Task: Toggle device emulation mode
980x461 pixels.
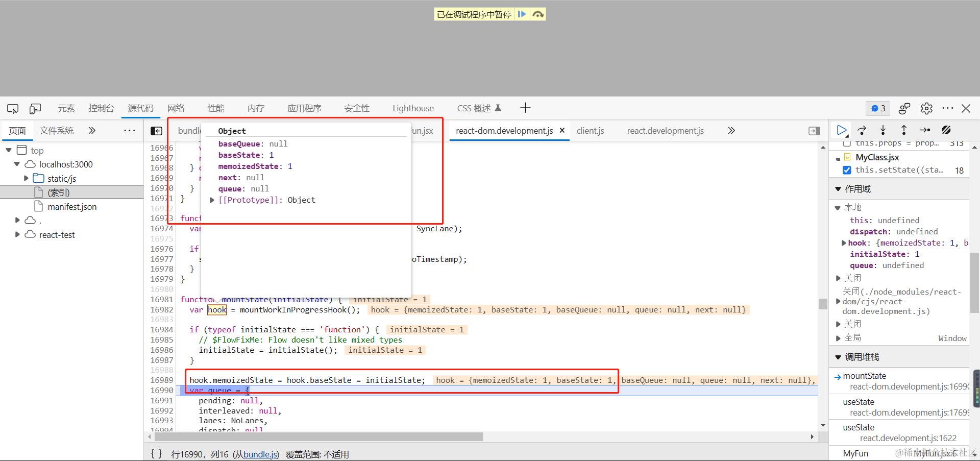Action: coord(35,108)
